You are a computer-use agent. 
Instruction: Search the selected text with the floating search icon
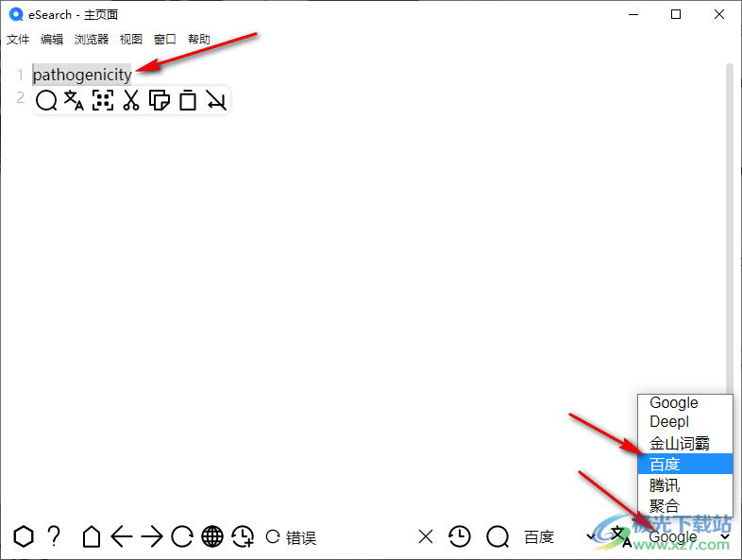coord(46,100)
